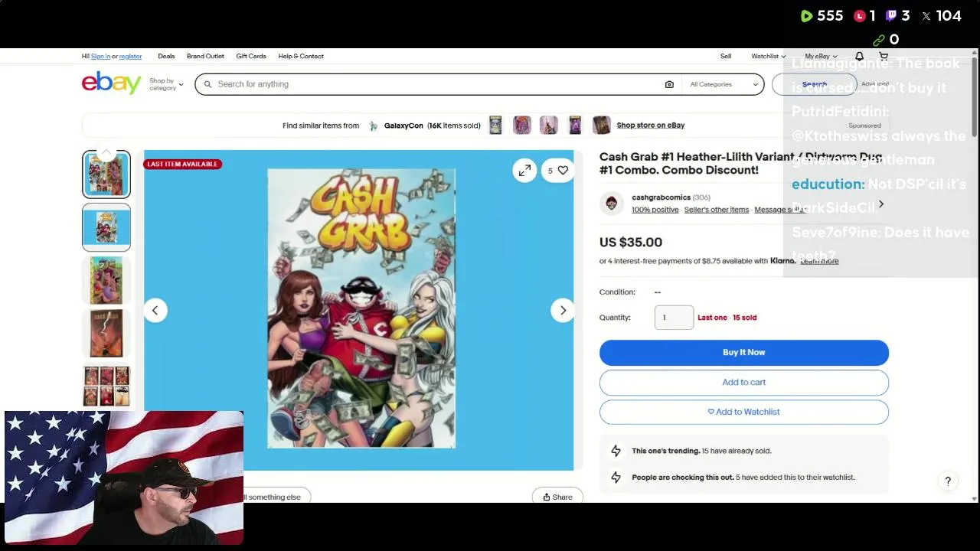Expand the Watchlist dropdown

pyautogui.click(x=768, y=56)
